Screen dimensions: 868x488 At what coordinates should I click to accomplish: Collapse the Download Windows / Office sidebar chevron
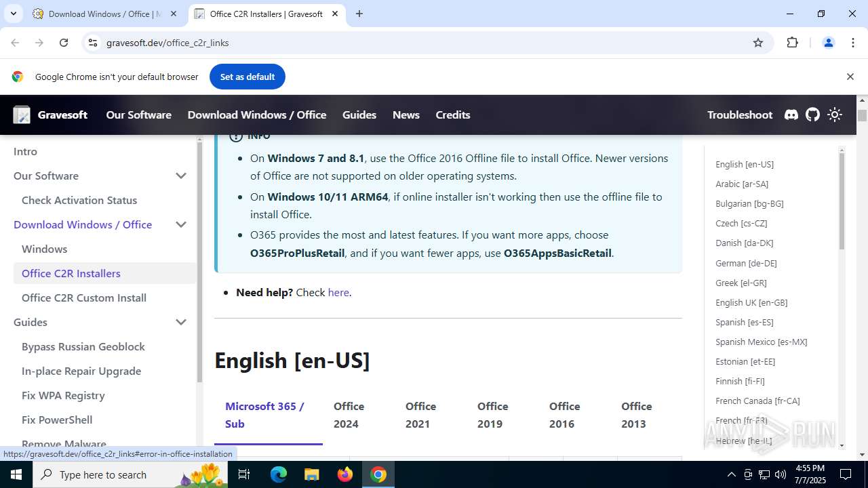(x=181, y=224)
